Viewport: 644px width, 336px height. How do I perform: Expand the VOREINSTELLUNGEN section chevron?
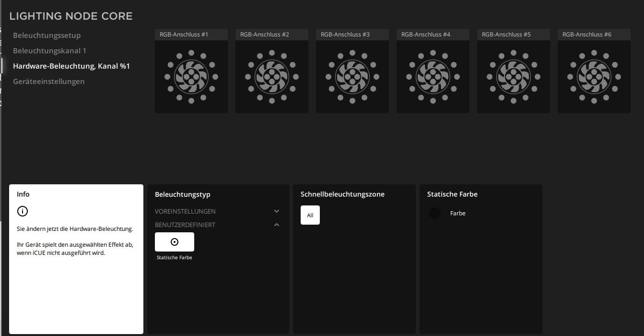(x=277, y=211)
